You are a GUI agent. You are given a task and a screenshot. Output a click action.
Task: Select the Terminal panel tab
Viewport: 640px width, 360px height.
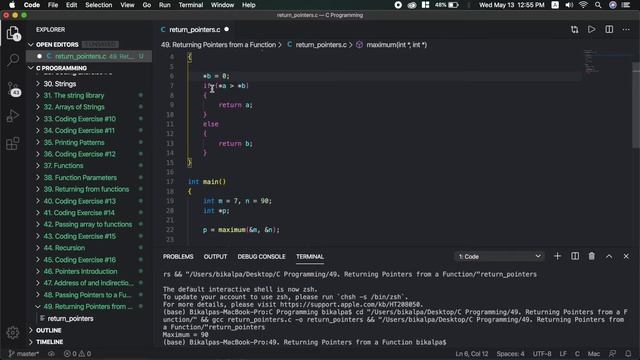(310, 256)
